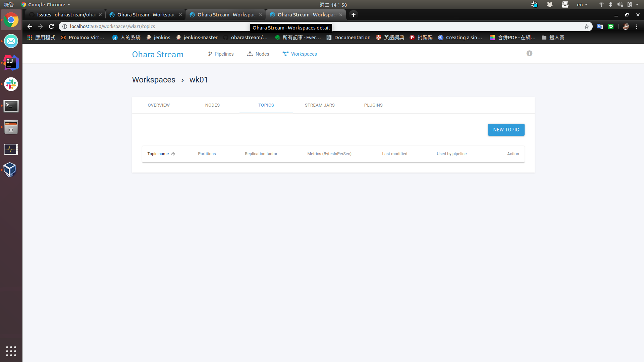Open the mail client in dock
The height and width of the screenshot is (362, 644).
click(x=11, y=41)
